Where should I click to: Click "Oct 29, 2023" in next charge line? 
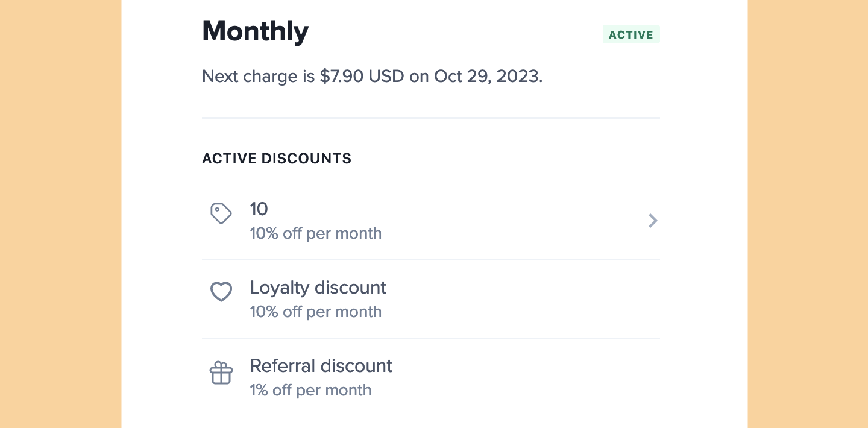pyautogui.click(x=487, y=77)
